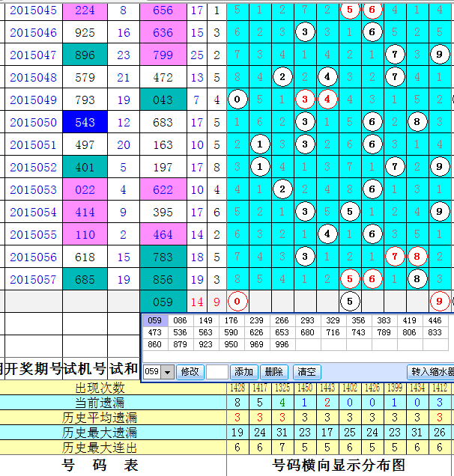Image resolution: width=454 pixels, height=476 pixels.
Task: Select number 743 in the number list
Action: [359, 333]
